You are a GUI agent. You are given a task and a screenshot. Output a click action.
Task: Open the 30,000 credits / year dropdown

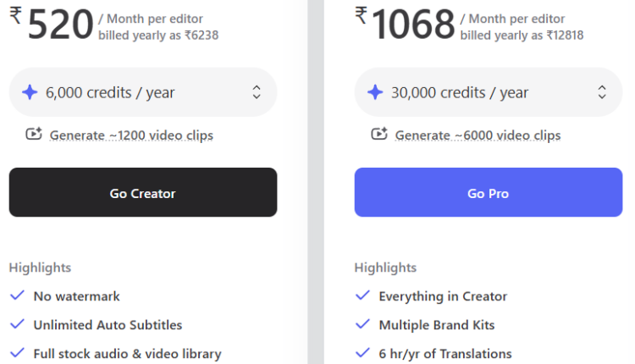coord(488,92)
